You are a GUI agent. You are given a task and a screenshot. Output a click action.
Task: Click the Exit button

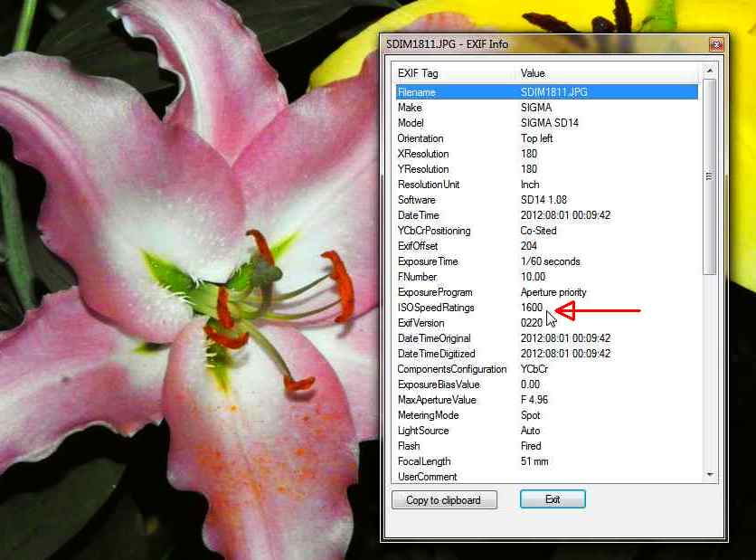tap(553, 498)
